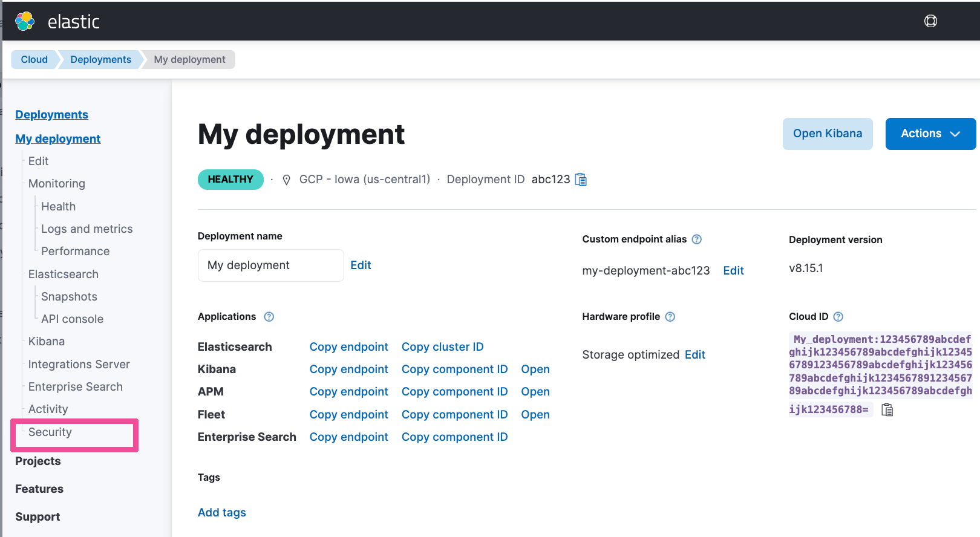Click the HEALTHY status badge
Image resolution: width=980 pixels, height=537 pixels.
[230, 180]
